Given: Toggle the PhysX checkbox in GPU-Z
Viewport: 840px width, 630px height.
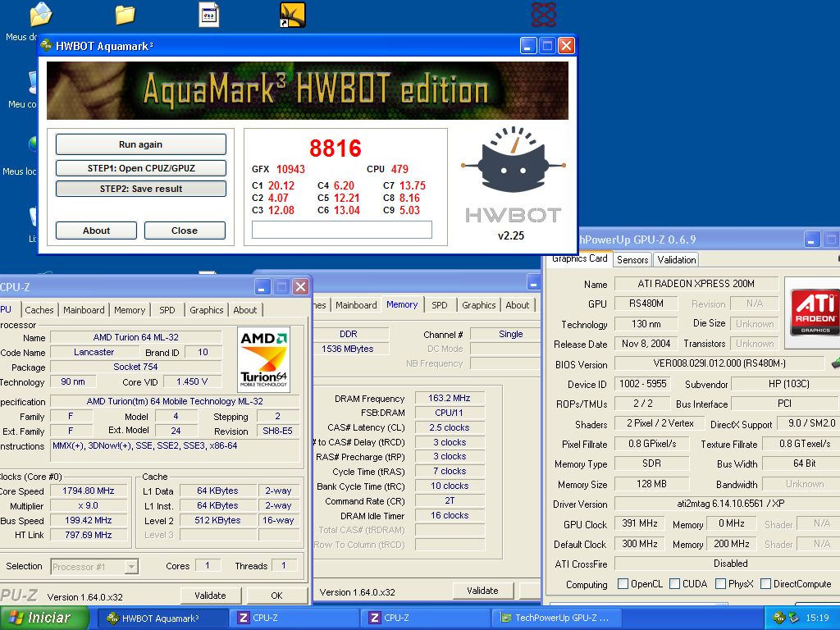Looking at the screenshot, I should pos(720,583).
